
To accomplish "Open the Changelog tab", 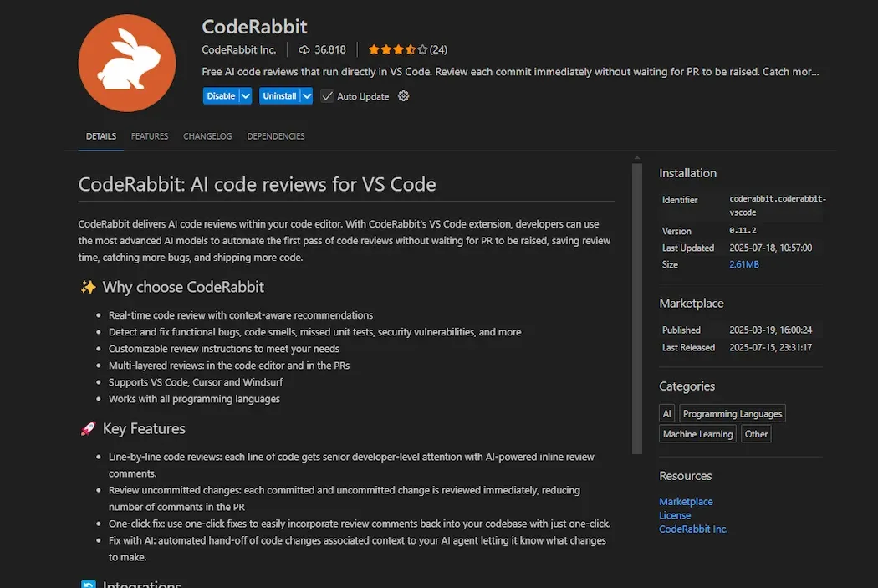I will click(x=207, y=136).
